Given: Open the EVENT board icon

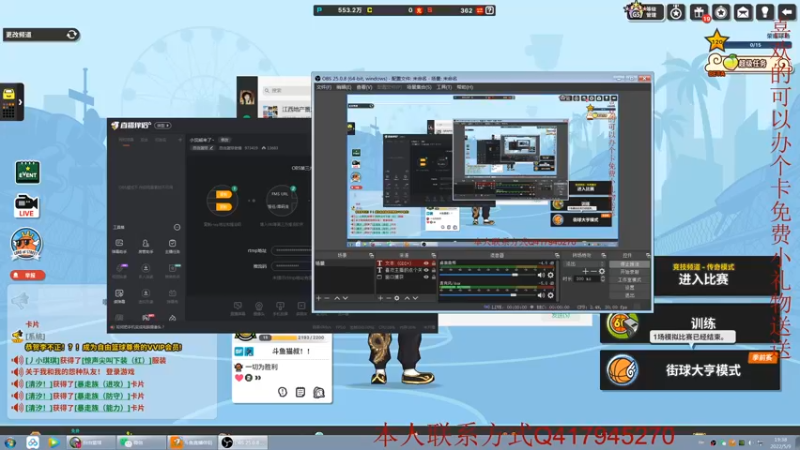Looking at the screenshot, I should [28, 172].
